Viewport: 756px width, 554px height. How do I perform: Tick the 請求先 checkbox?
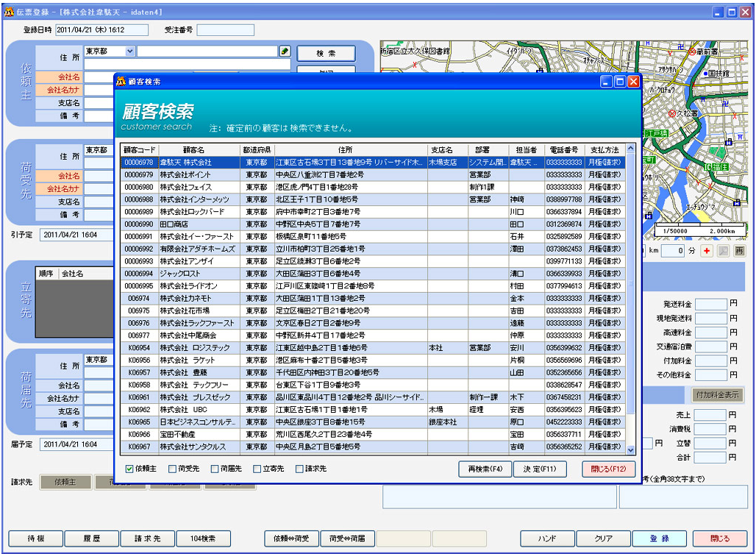tap(299, 469)
